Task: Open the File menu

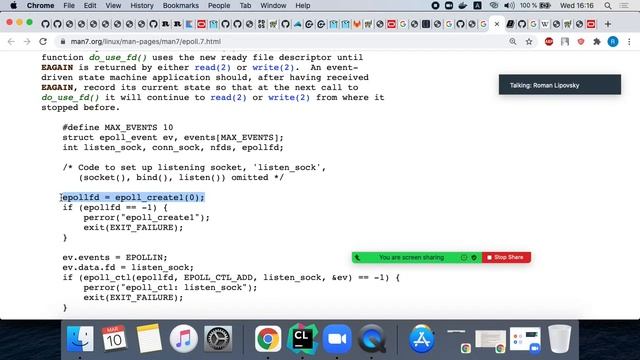Action: [x=69, y=6]
